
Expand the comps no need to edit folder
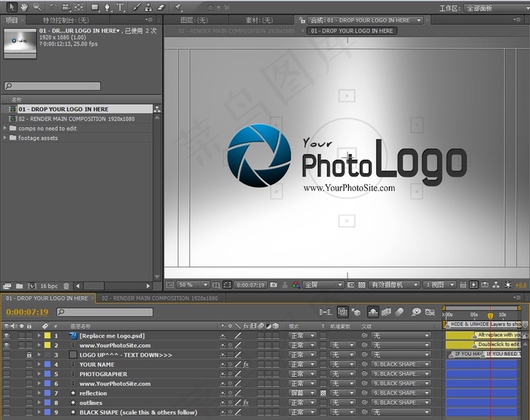(x=5, y=129)
